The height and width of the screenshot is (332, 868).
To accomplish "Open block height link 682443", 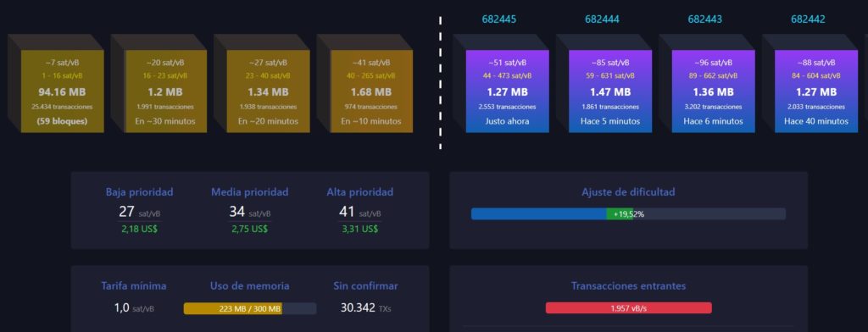I will (704, 19).
